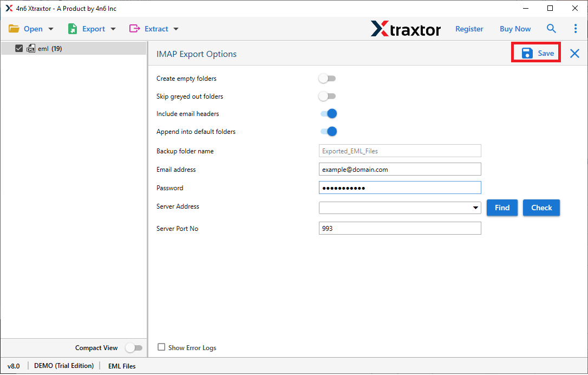Open the Buy Now menu item
The width and height of the screenshot is (588, 375).
pos(515,28)
